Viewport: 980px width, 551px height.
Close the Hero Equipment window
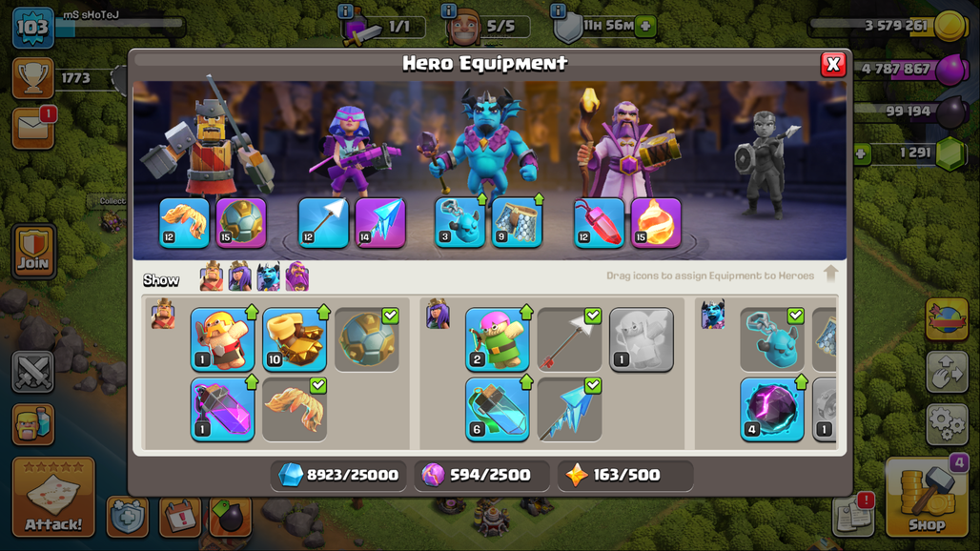tap(833, 64)
